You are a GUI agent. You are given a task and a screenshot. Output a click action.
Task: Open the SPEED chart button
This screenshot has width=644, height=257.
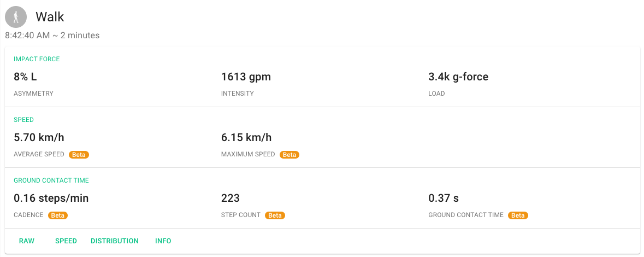[66, 241]
